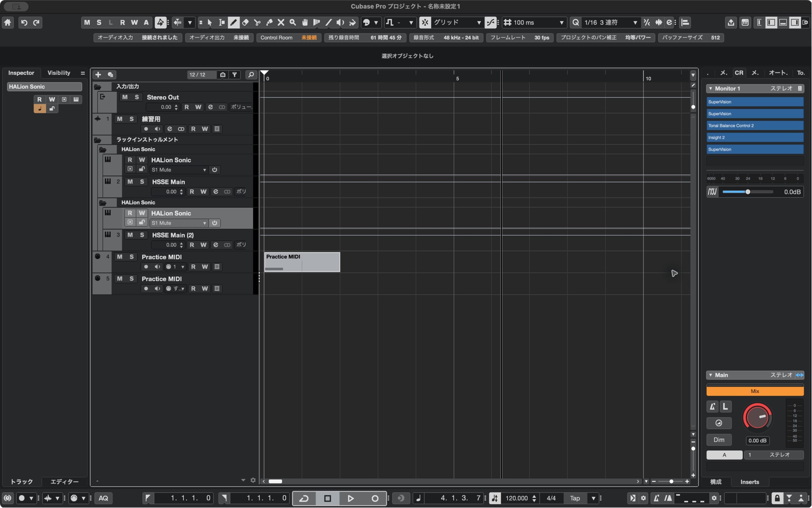Start playback with the Play button
Screen dimensions: 812x508
350,498
